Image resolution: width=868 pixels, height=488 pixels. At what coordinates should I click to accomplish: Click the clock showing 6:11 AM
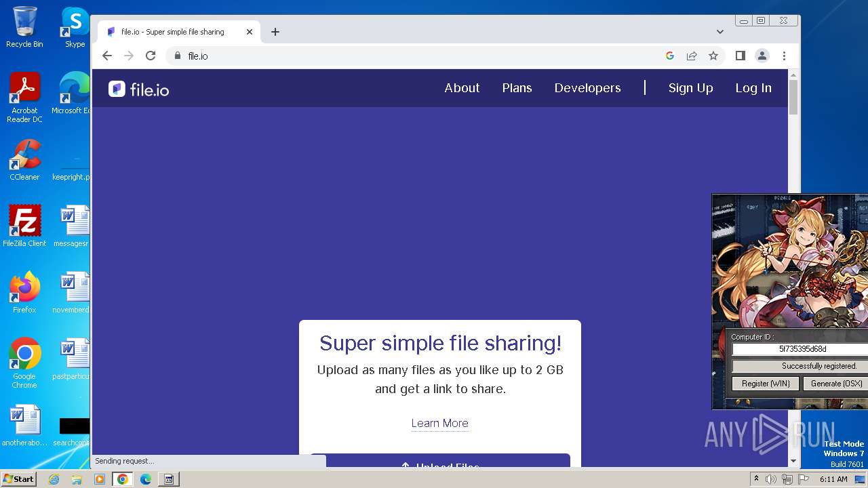(833, 479)
